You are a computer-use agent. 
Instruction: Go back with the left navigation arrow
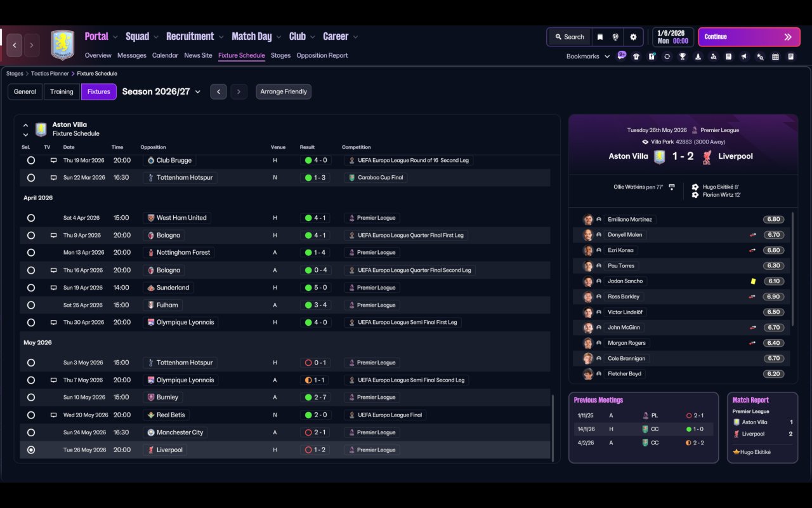[15, 45]
